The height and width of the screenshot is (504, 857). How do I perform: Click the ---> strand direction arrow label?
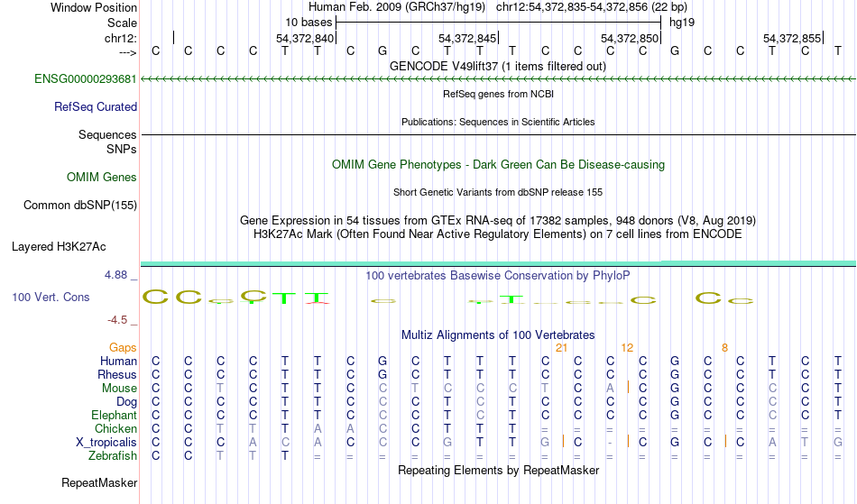click(x=127, y=52)
